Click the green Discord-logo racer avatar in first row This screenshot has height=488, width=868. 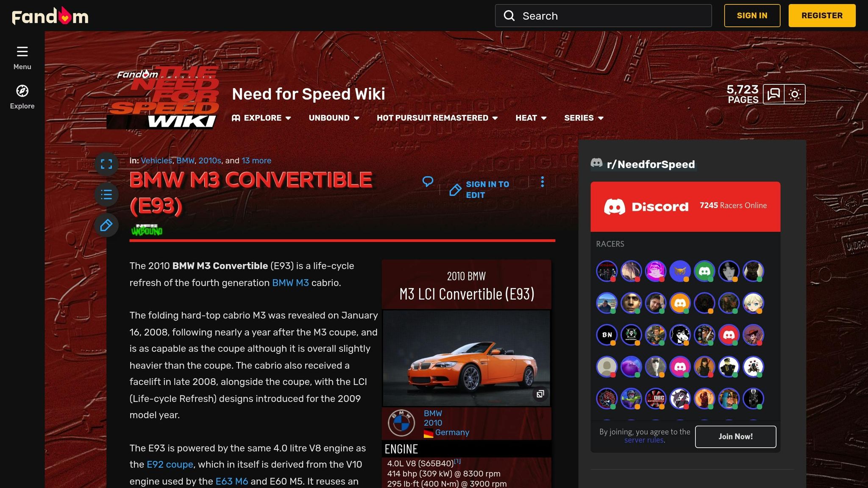click(704, 271)
